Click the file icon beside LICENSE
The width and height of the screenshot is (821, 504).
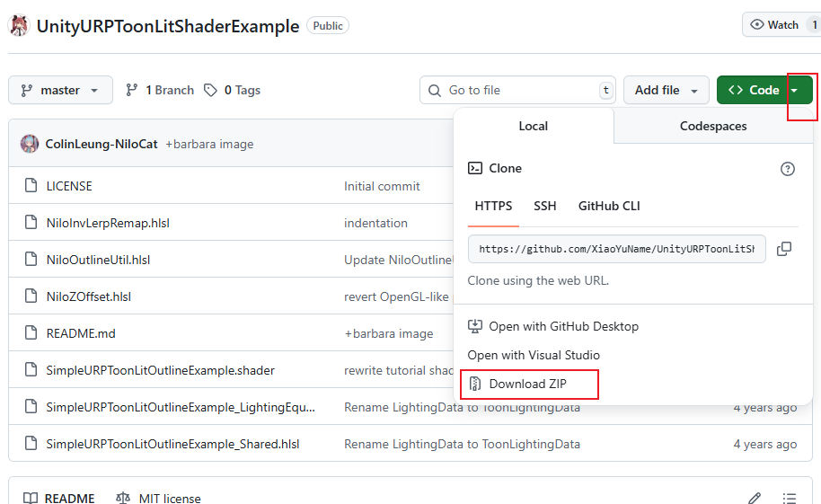click(31, 185)
